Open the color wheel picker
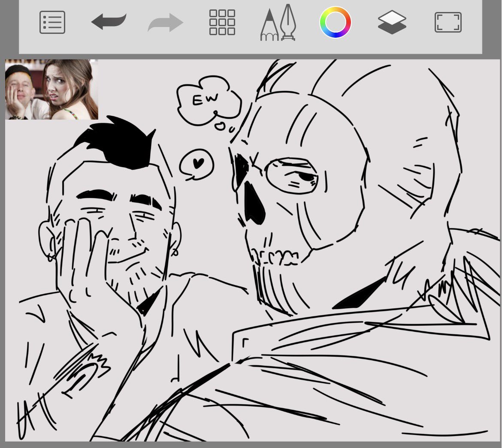 pos(335,22)
